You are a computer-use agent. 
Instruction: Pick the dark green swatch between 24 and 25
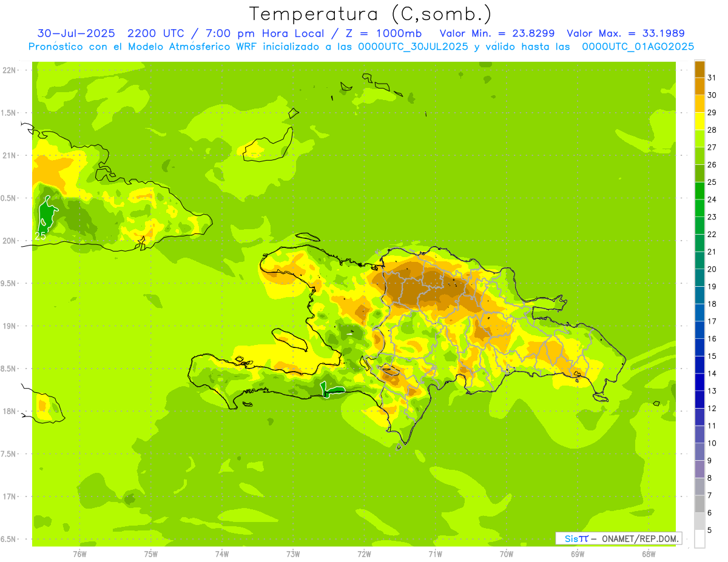point(699,191)
